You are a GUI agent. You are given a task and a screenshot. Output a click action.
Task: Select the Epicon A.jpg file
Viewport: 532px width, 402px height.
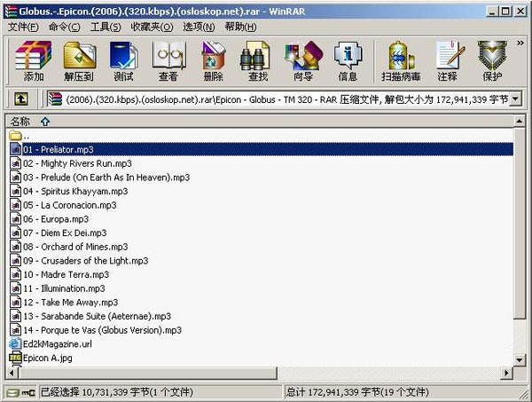tap(48, 357)
